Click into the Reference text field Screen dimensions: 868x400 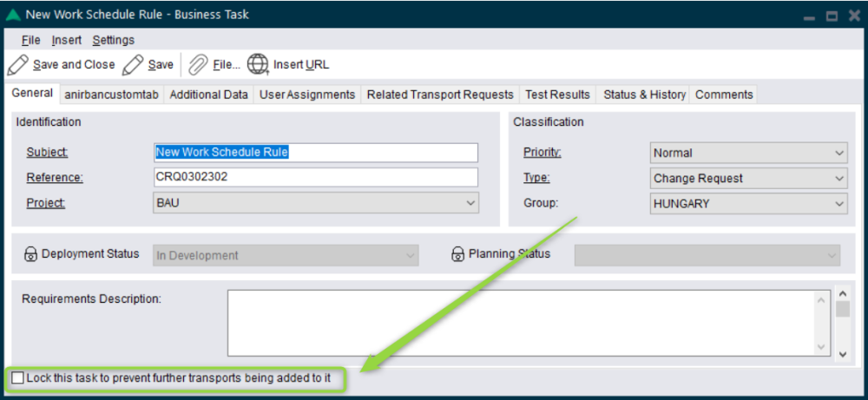pyautogui.click(x=315, y=178)
